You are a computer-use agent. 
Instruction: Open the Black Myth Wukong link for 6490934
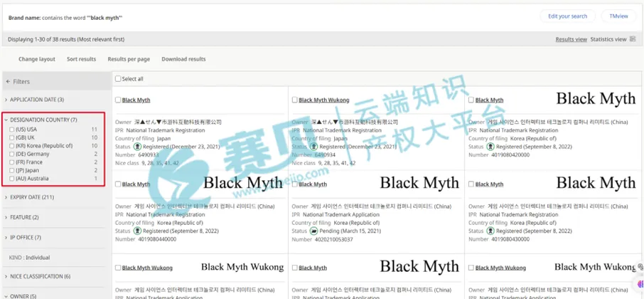tap(324, 100)
